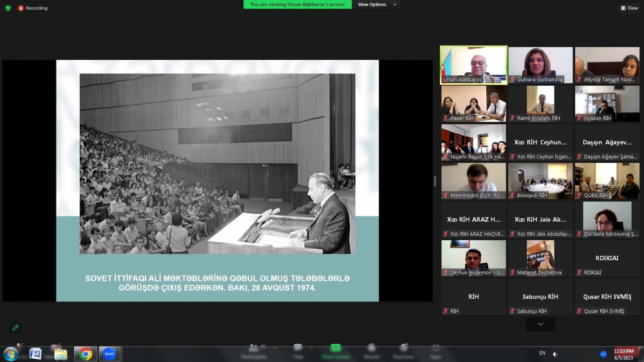The height and width of the screenshot is (362, 644).
Task: Expand gallery with the down chevron below participants
Action: click(x=540, y=324)
